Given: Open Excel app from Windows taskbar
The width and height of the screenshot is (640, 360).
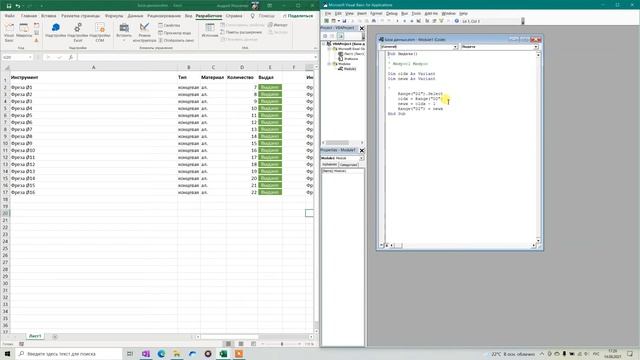Looking at the screenshot, I should click(x=223, y=353).
